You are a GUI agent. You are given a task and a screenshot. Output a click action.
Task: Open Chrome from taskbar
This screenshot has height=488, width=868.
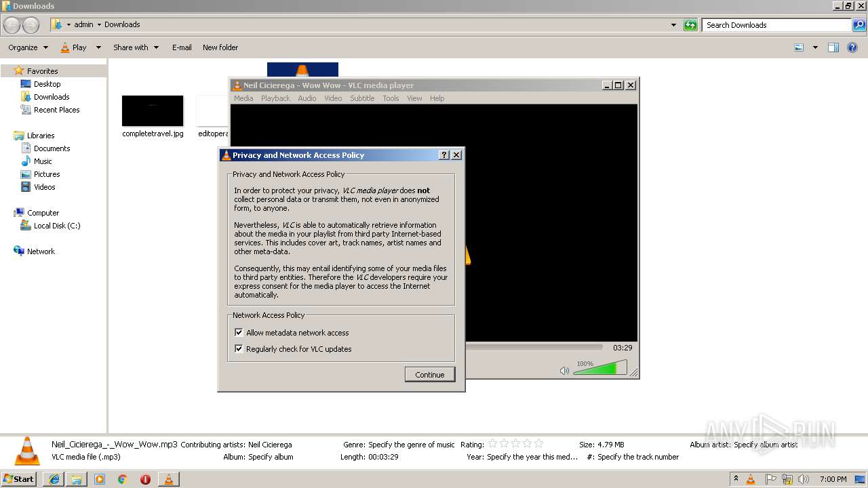click(123, 479)
